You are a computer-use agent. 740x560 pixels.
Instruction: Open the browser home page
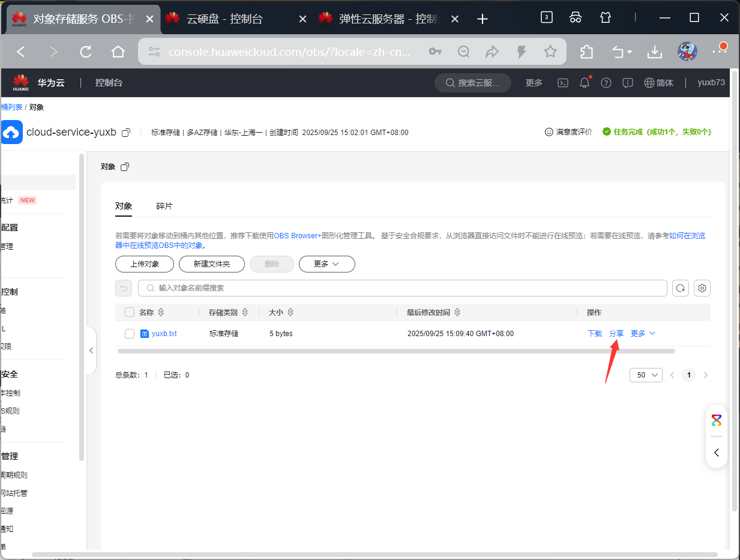tap(118, 52)
